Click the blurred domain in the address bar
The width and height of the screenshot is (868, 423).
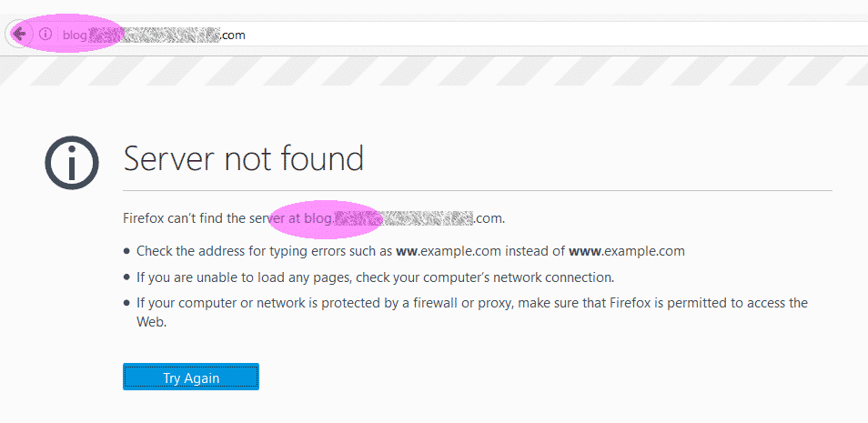pos(155,35)
